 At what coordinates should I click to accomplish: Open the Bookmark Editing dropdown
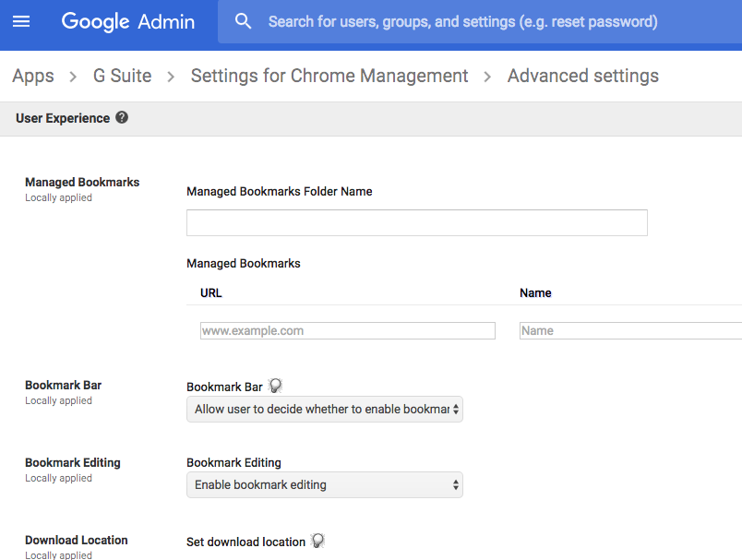[x=325, y=484]
